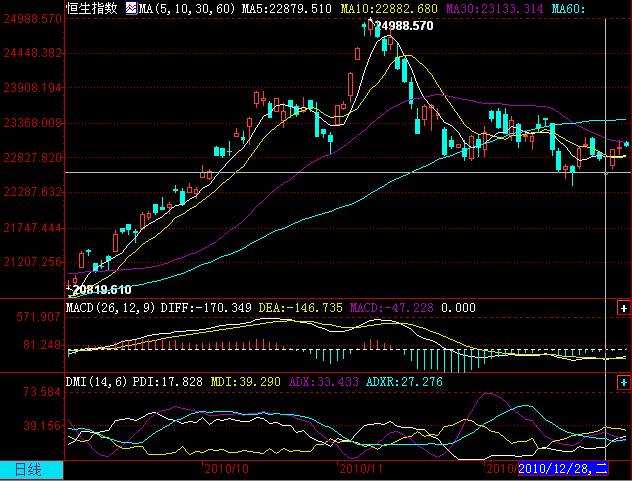
Task: Expand the DMI panel with plus button
Action: tap(624, 382)
